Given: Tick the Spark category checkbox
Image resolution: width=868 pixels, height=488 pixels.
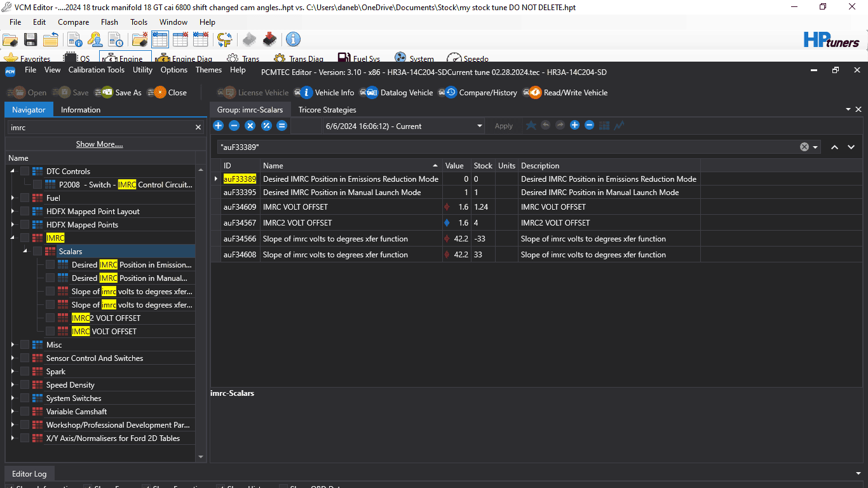Looking at the screenshot, I should [25, 372].
